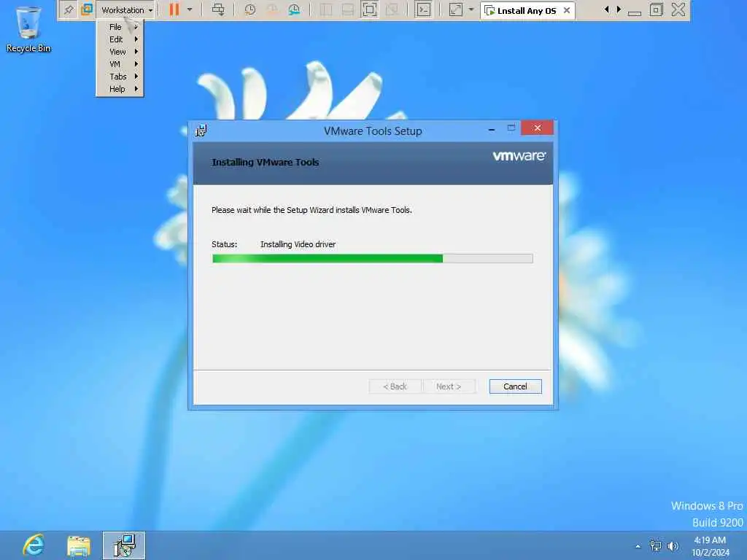This screenshot has height=560, width=747.
Task: Toggle full screen mode icon
Action: [370, 9]
